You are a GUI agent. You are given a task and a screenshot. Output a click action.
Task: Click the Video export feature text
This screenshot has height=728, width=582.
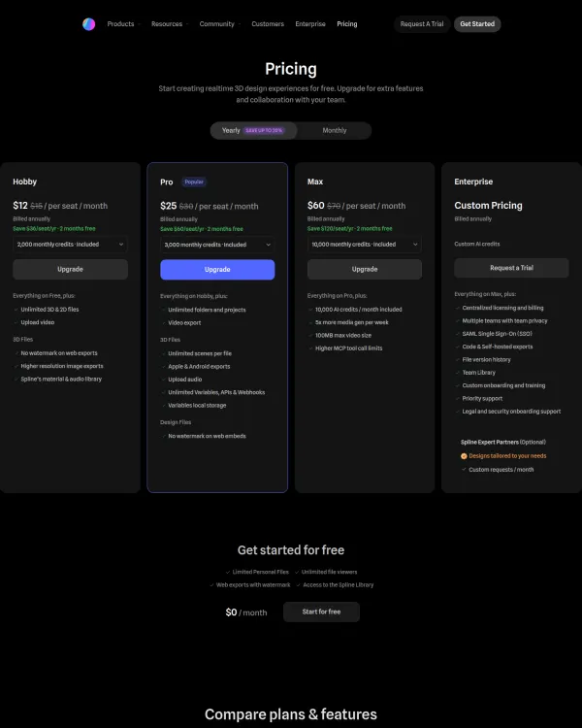click(184, 322)
